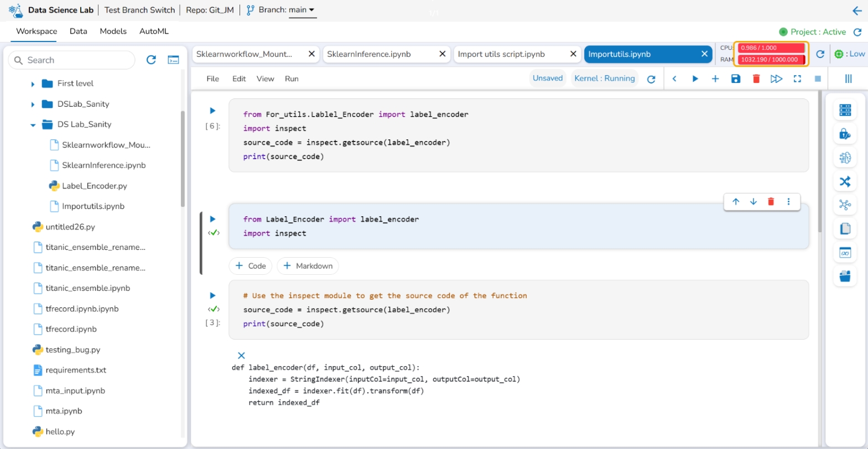Expand the First level folder
This screenshot has height=449, width=868.
33,84
